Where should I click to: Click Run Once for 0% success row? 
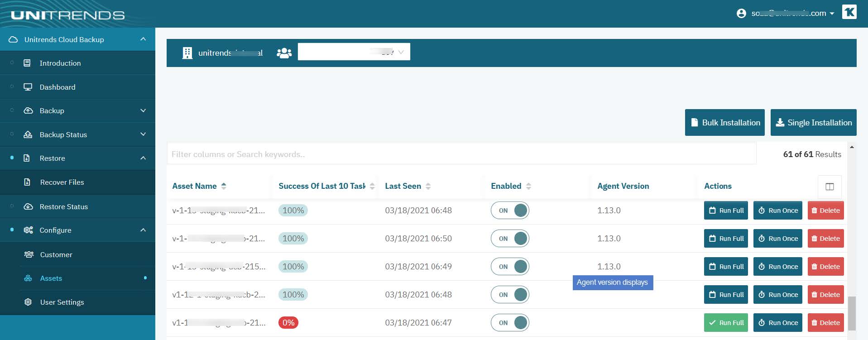(778, 323)
